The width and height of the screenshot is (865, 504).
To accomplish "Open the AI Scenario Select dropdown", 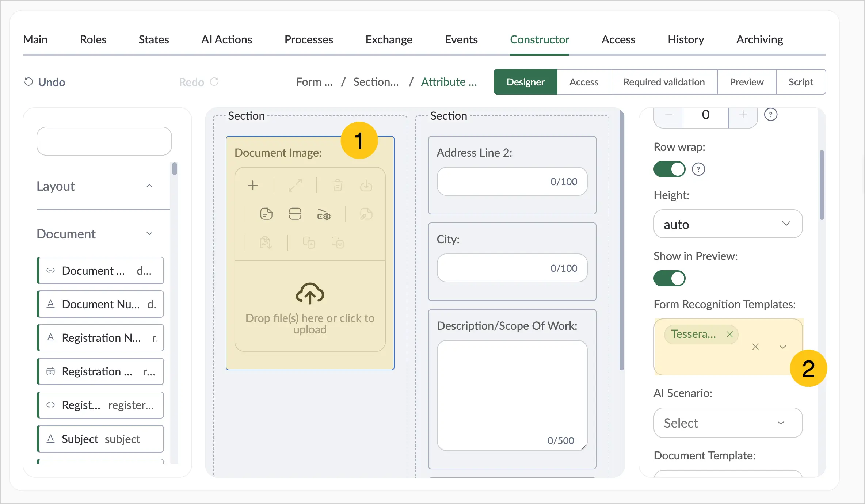I will 728,423.
